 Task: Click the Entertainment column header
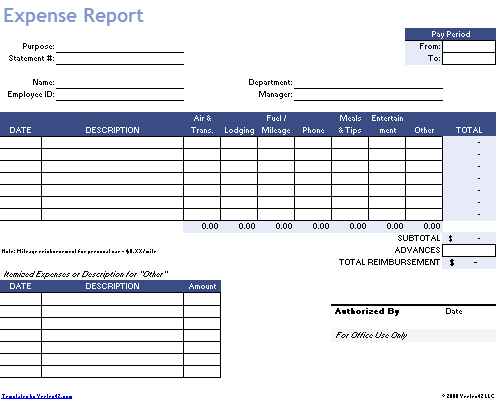pyautogui.click(x=387, y=124)
